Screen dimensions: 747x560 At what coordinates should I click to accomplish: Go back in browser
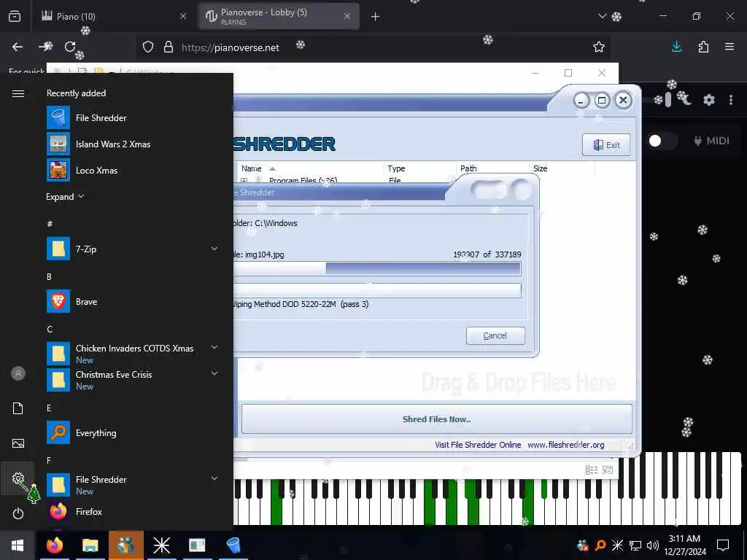(x=18, y=47)
